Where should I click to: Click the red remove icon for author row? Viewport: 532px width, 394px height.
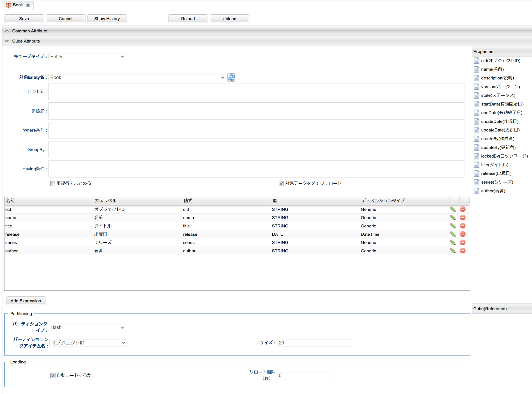tap(463, 251)
